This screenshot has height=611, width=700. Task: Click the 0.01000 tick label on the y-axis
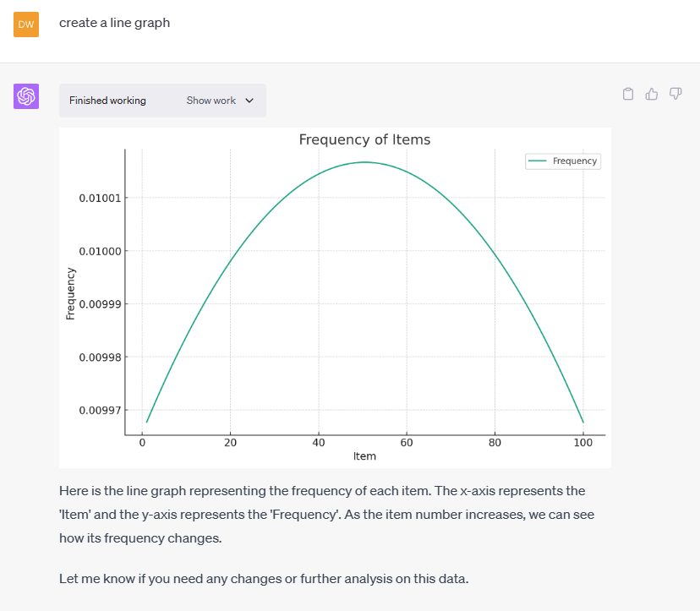(x=99, y=251)
